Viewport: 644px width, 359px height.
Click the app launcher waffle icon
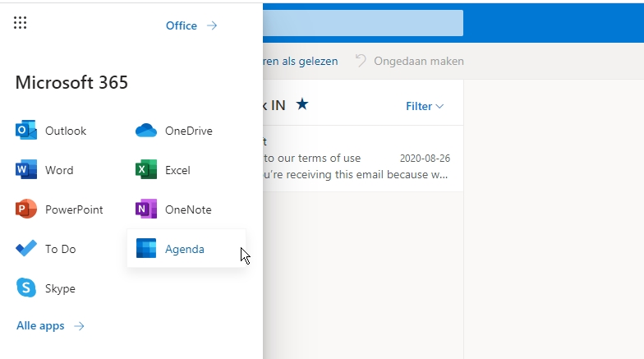[x=21, y=23]
